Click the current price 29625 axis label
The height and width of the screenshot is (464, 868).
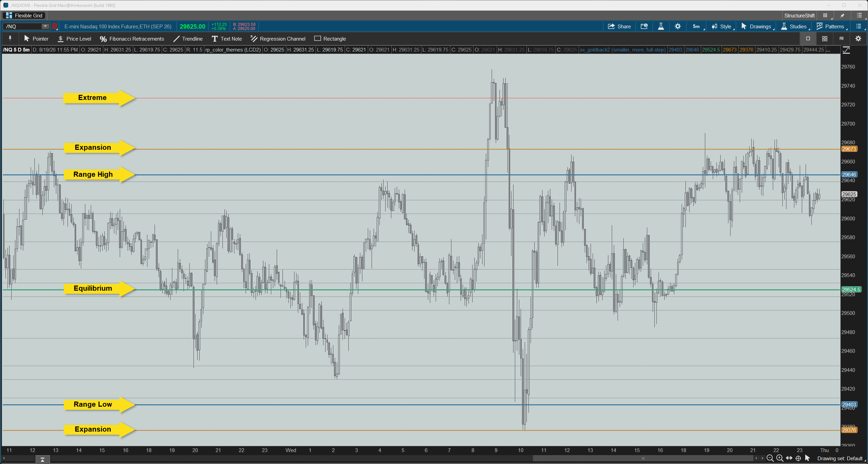(x=849, y=194)
